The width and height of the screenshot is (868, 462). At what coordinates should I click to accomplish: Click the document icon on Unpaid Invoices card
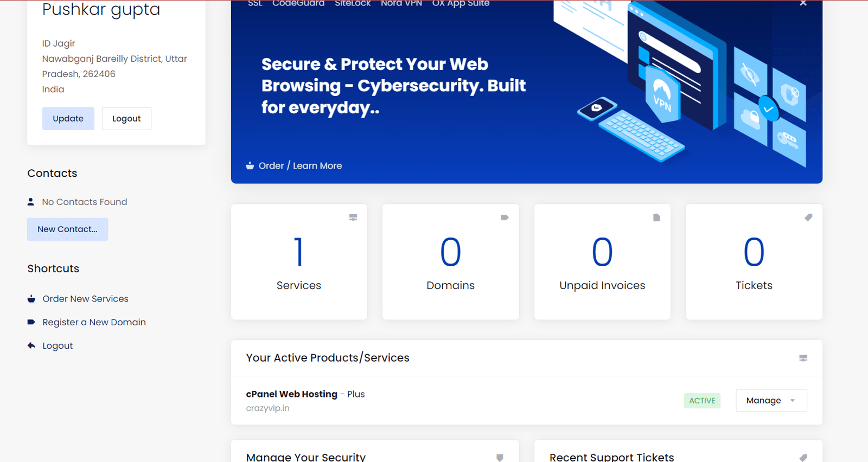click(x=656, y=217)
